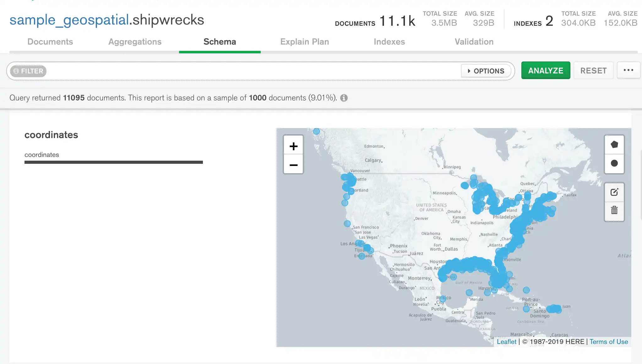This screenshot has height=364, width=642.
Task: Click the circle draw icon on map
Action: click(x=615, y=163)
